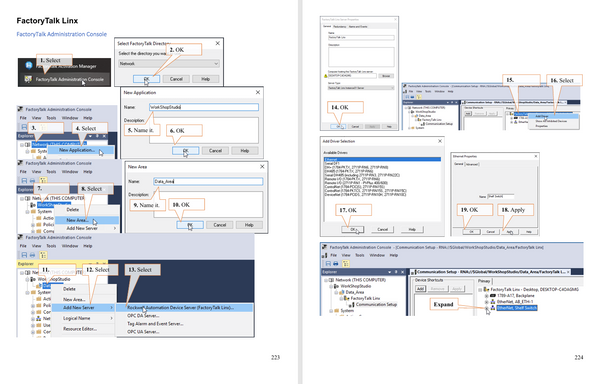Viewport: 600px width, 384px height.
Task: Click Save icon in Communication Setup console toolbar
Action: (x=328, y=263)
